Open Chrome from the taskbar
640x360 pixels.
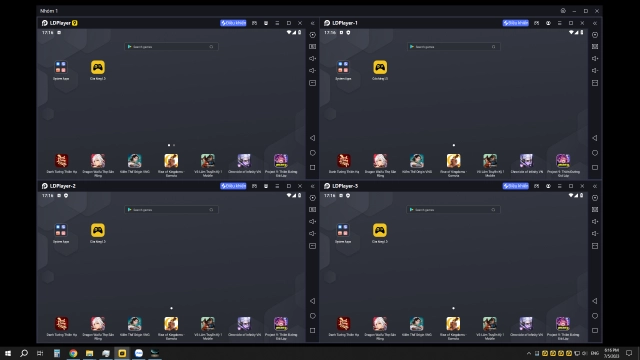(x=73, y=353)
